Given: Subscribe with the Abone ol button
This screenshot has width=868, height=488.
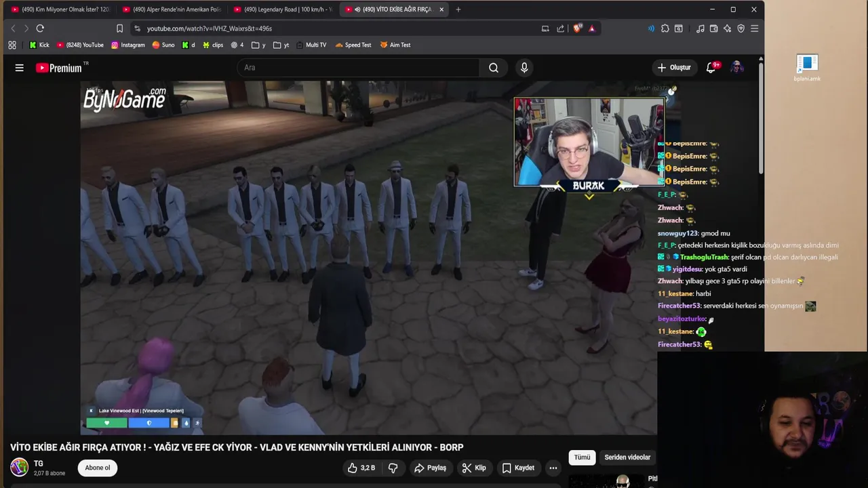Looking at the screenshot, I should click(x=98, y=468).
